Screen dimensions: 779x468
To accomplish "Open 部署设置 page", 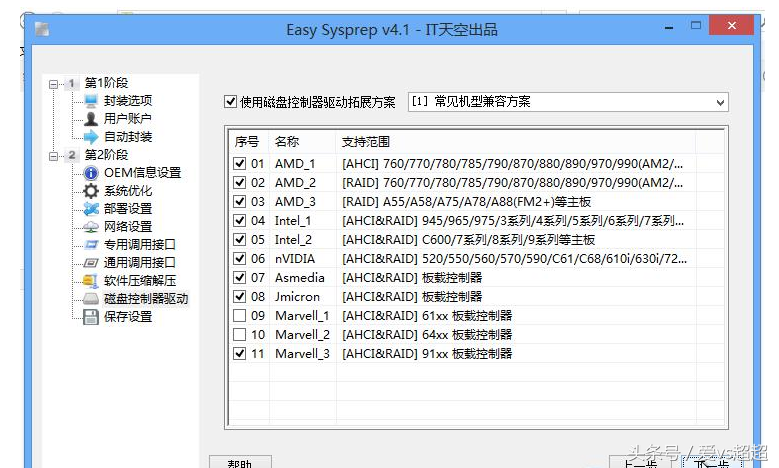I will (x=128, y=209).
